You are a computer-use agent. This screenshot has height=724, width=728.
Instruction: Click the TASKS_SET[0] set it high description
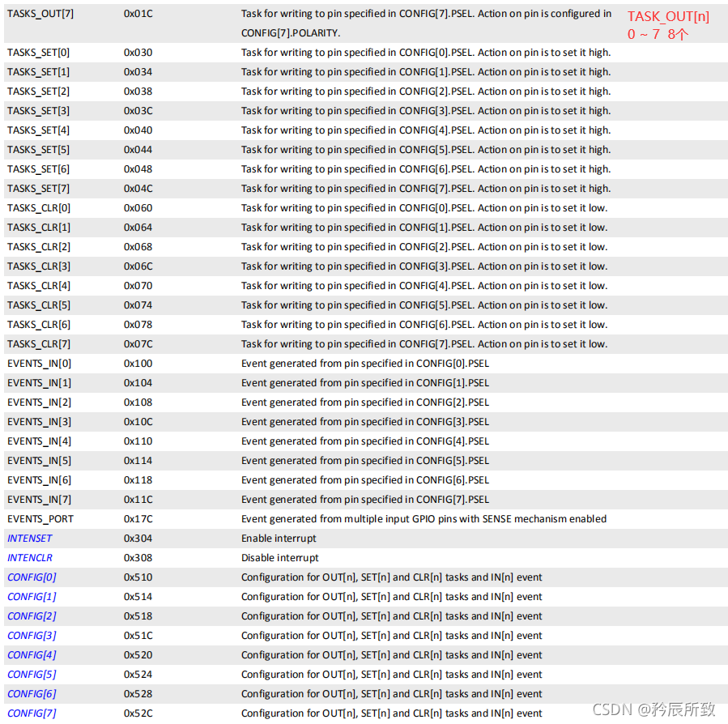coord(426,53)
